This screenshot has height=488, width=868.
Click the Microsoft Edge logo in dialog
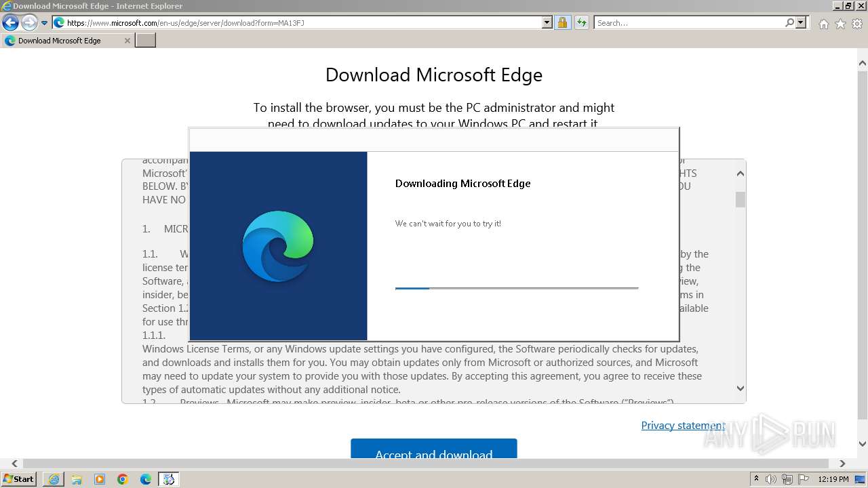click(278, 246)
